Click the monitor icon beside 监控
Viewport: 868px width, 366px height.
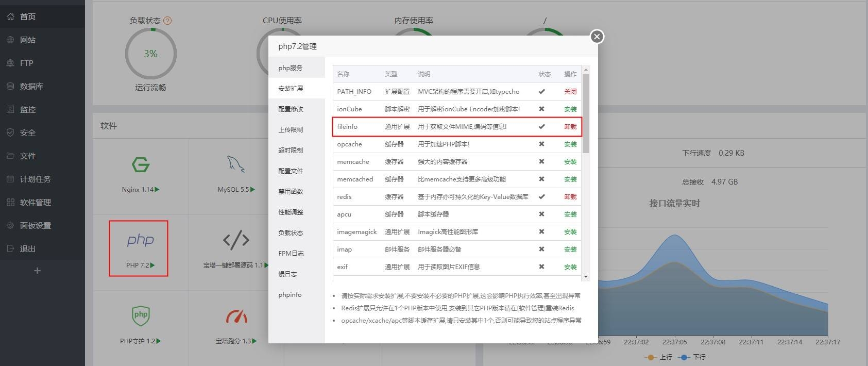pos(10,109)
